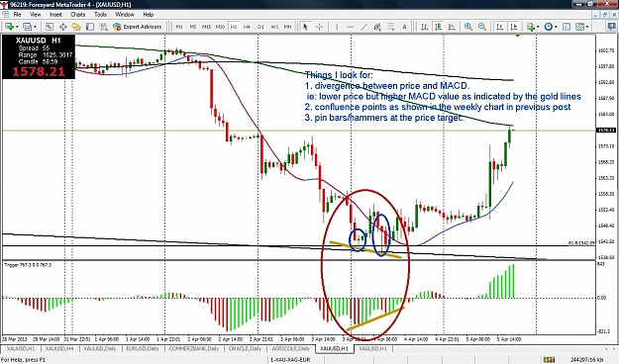Open the Insert menu
The height and width of the screenshot is (364, 619).
(x=55, y=14)
